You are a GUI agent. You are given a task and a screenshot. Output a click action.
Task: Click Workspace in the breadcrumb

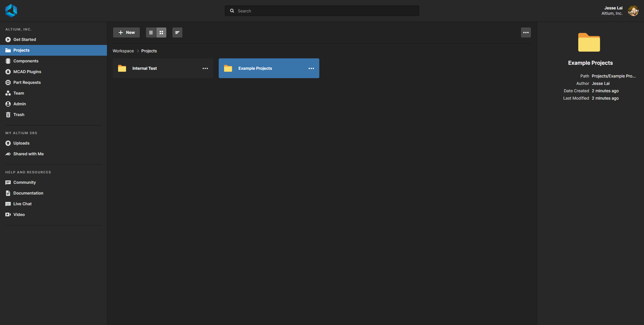pos(123,51)
